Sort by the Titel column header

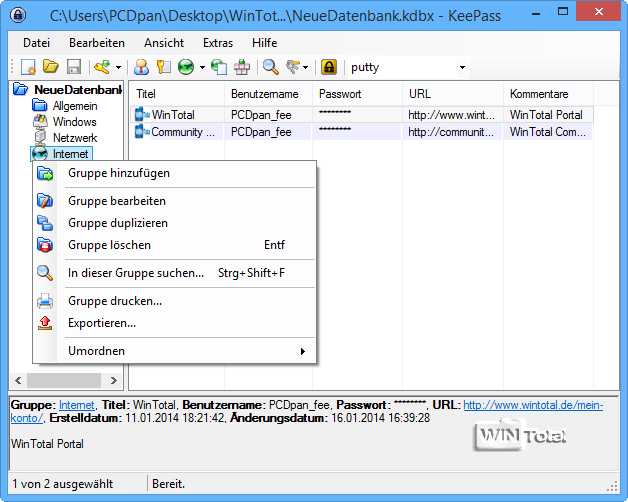coord(177,94)
